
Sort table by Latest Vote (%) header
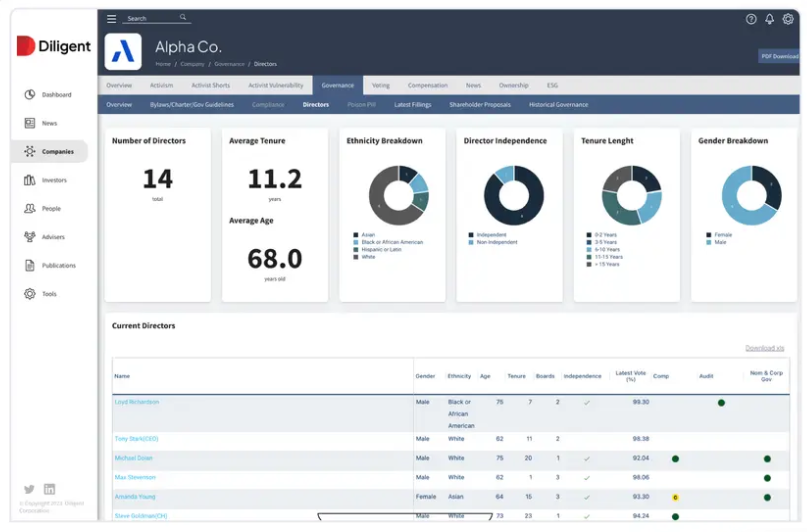[630, 376]
